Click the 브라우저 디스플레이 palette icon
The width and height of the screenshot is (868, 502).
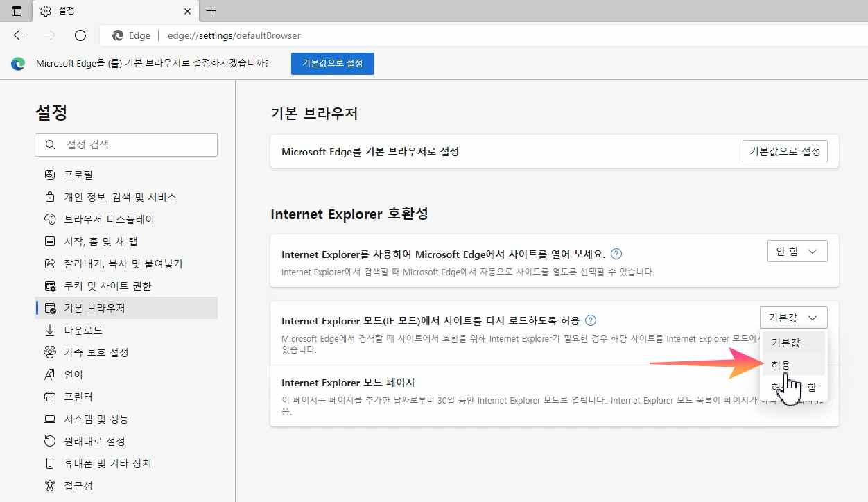tap(50, 219)
